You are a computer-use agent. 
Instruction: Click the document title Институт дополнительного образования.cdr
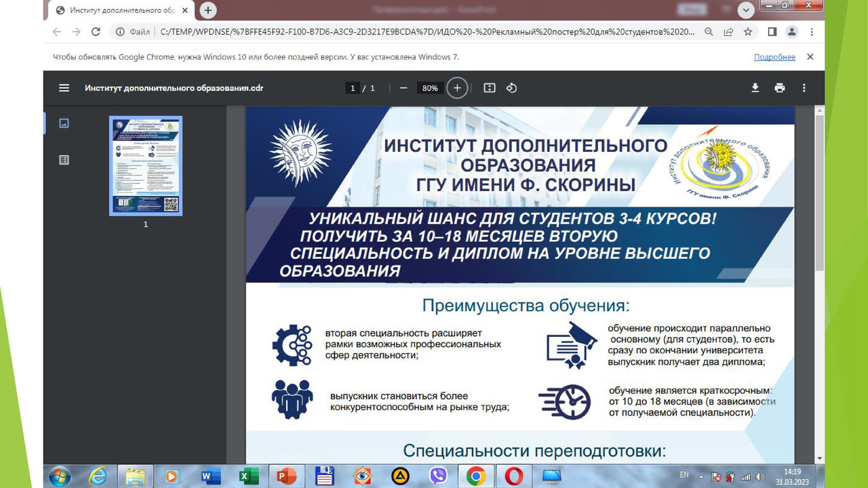click(x=174, y=88)
